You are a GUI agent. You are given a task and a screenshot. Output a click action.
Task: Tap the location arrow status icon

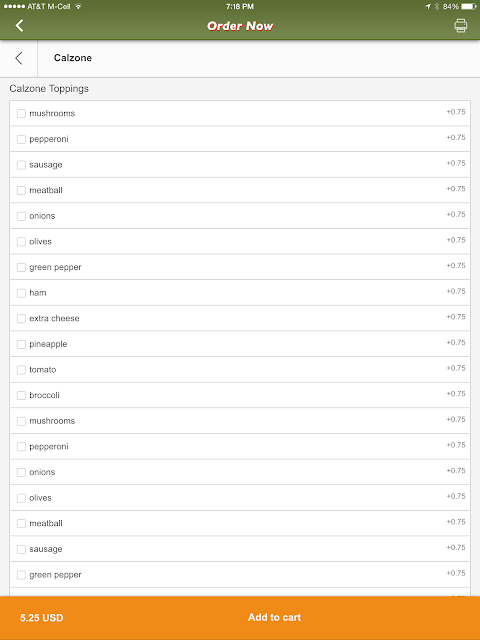[x=428, y=7]
